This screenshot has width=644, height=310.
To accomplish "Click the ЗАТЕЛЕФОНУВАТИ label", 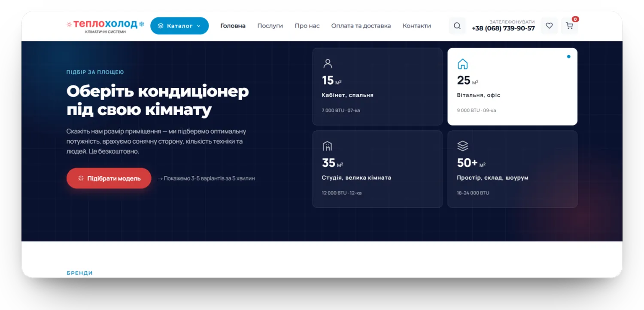I will (x=512, y=21).
